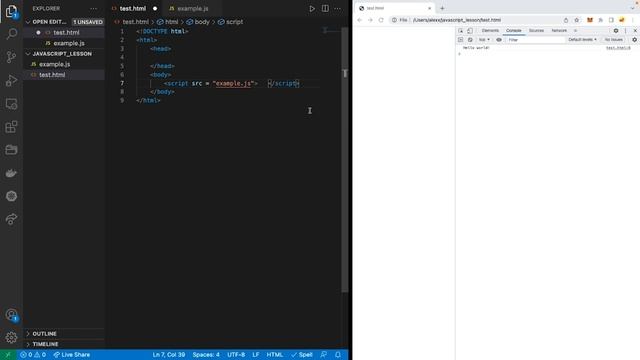Toggle the device toolbar in DevTools
This screenshot has height=360, width=640.
(470, 31)
